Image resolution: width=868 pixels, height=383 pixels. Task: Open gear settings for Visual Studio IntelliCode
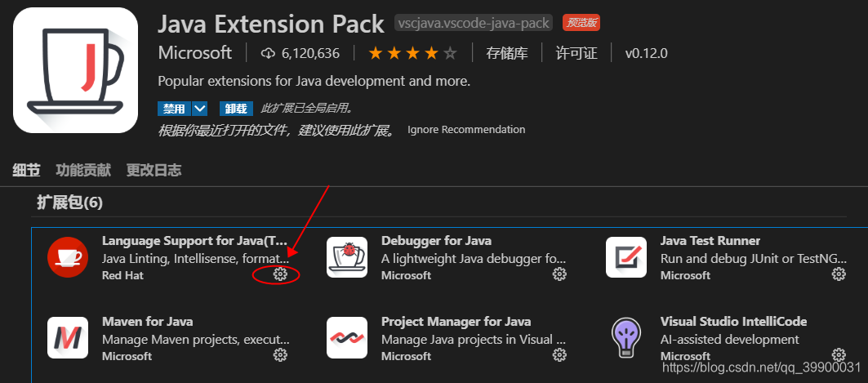pos(839,354)
